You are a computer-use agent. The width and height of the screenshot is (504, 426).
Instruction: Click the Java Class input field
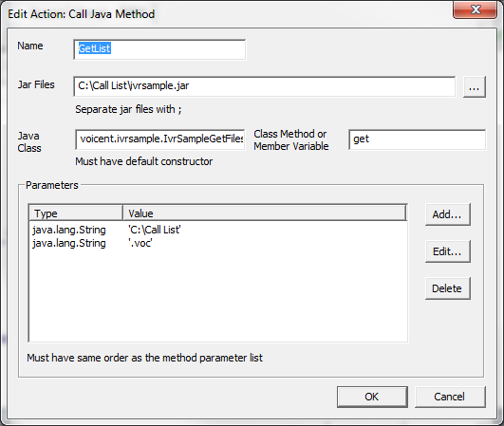point(160,139)
